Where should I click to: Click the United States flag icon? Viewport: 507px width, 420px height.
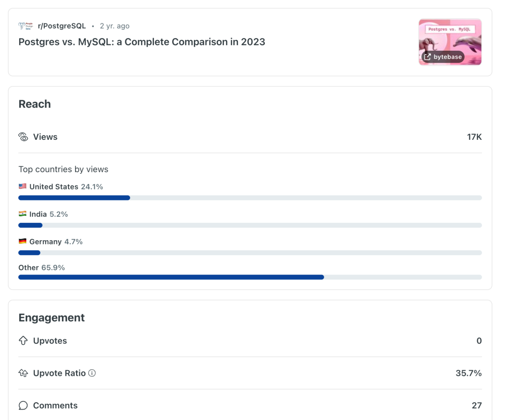[x=23, y=186]
